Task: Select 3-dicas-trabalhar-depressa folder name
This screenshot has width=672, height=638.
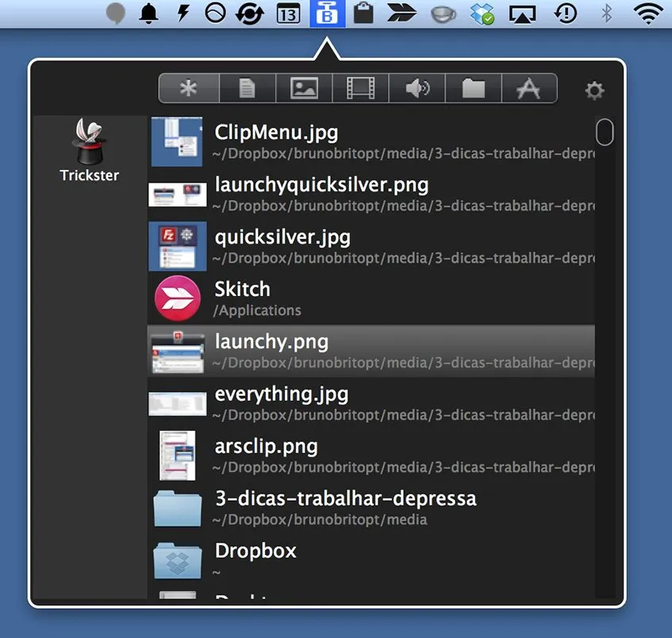Action: point(346,498)
